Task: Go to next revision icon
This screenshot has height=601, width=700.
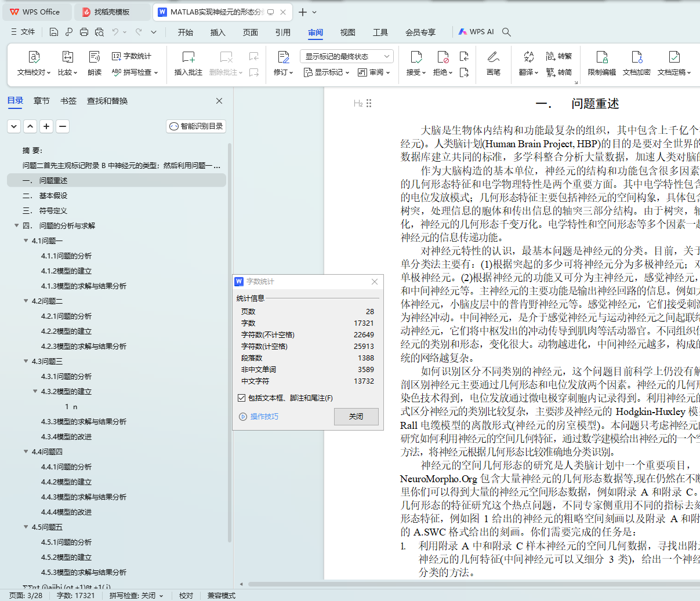Action: (x=464, y=72)
